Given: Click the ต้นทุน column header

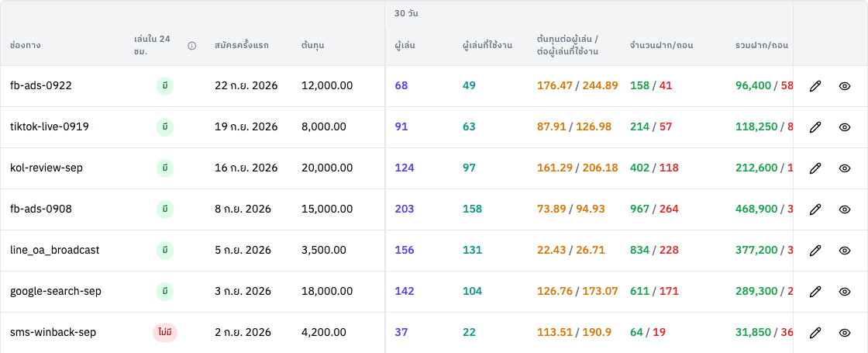Looking at the screenshot, I should [x=313, y=46].
